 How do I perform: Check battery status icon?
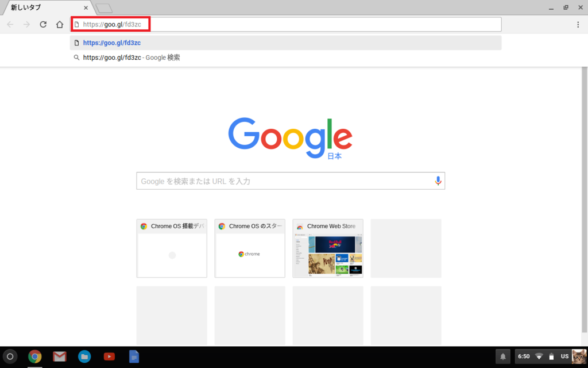tap(551, 356)
